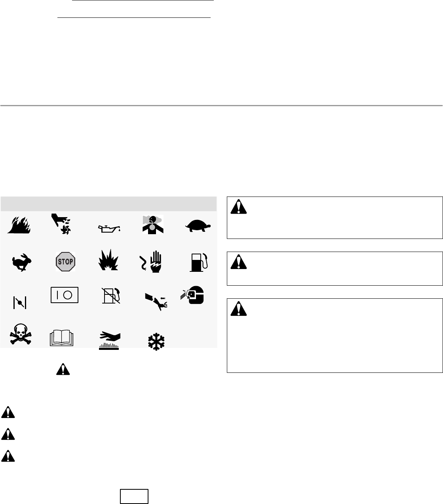Click the on/off switch symbol
The image size is (443, 504).
(65, 295)
